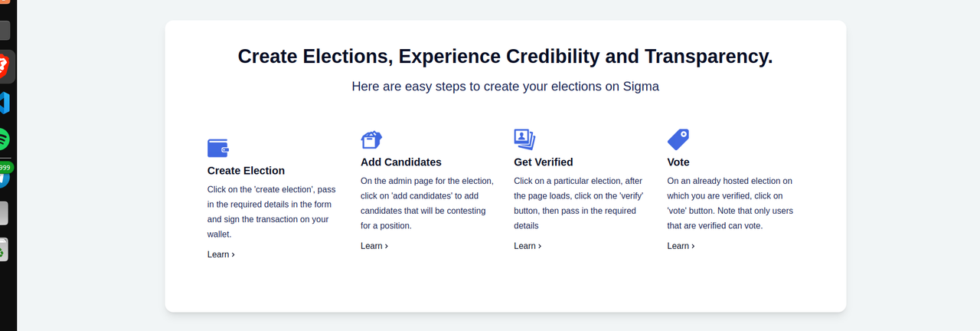Click the gray dock icon below the badge

[x=4, y=213]
